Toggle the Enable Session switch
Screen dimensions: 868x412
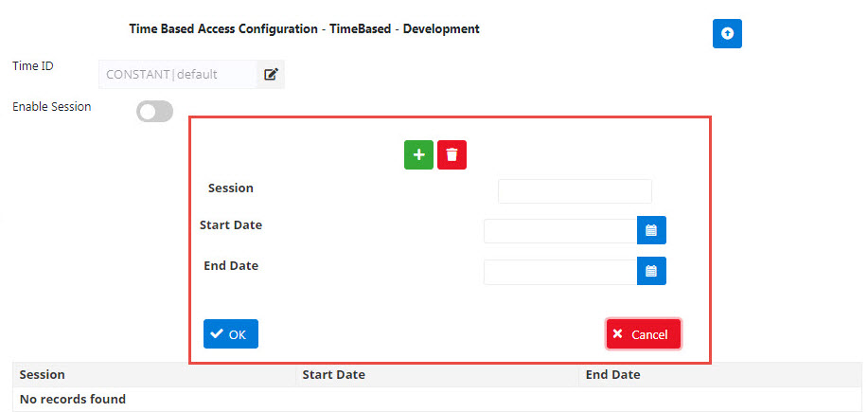pyautogui.click(x=154, y=112)
